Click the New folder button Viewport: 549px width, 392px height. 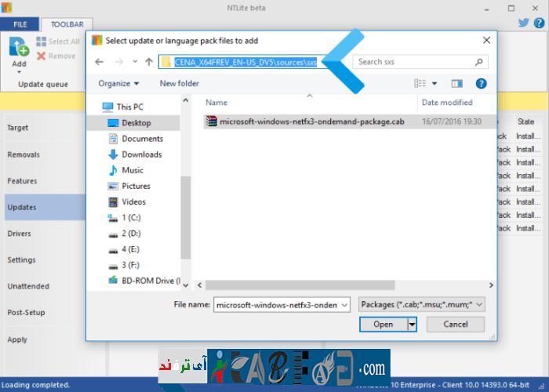[x=179, y=83]
